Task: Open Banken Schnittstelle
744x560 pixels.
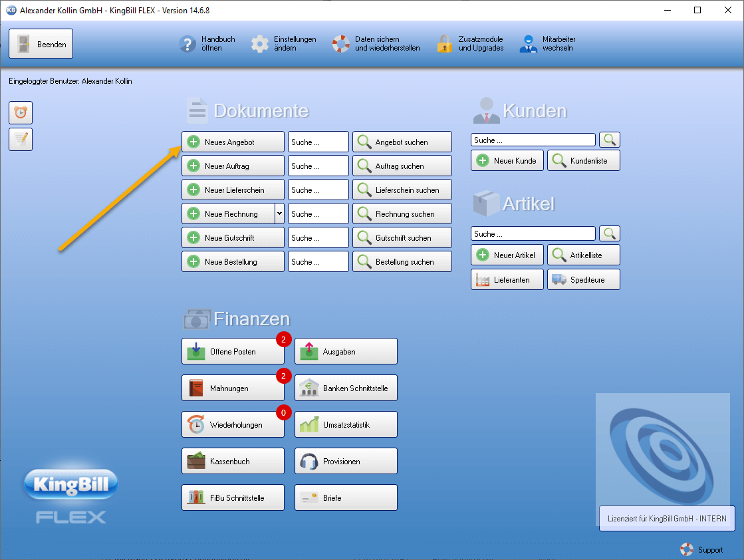Action: coord(346,388)
